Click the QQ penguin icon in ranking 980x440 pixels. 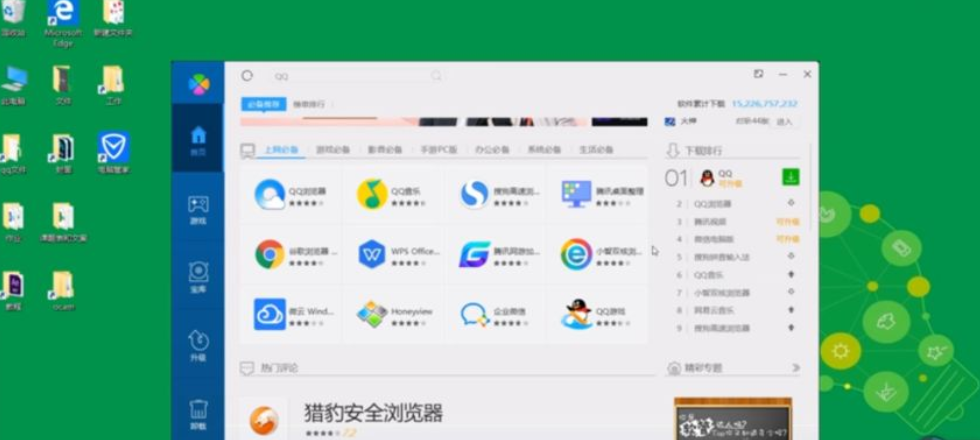click(x=707, y=178)
